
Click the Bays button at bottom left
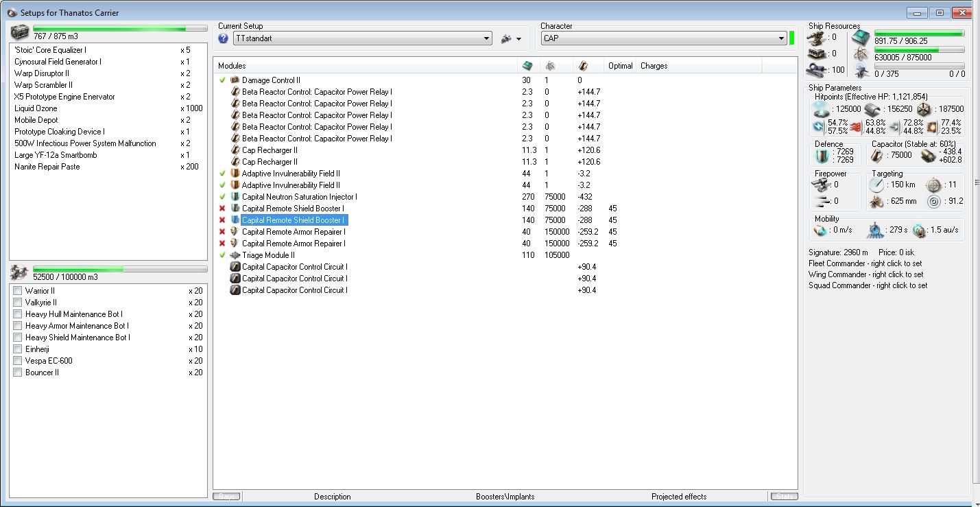tap(227, 496)
